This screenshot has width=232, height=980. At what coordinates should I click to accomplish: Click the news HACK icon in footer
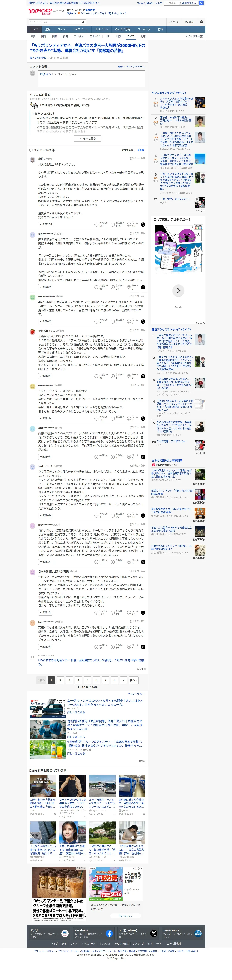(x=198, y=933)
